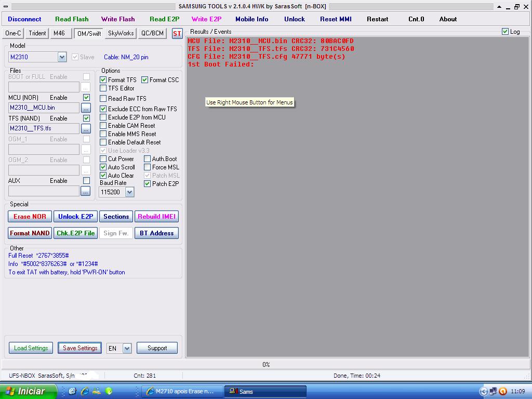This screenshot has width=532, height=399.
Task: Launch Internet Explorer from the quick launch bar
Action: coord(85,391)
